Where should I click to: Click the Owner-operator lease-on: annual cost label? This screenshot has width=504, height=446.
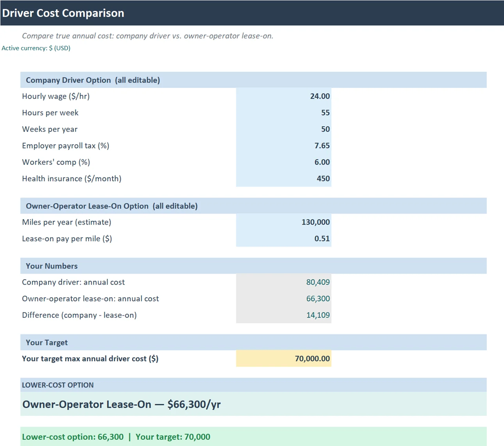(91, 299)
